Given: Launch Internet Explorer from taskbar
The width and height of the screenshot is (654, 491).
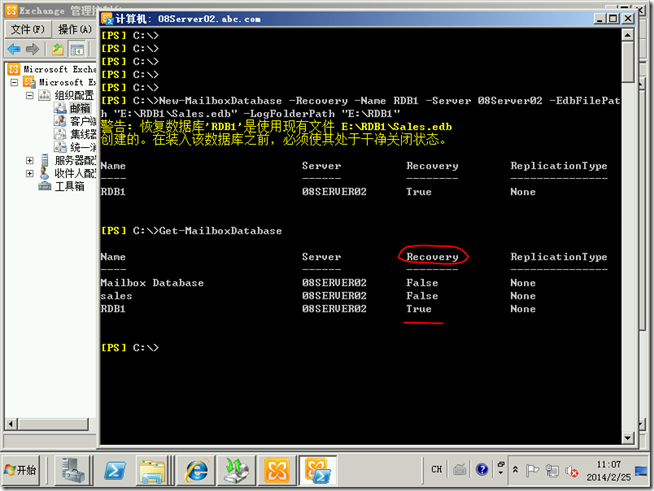Looking at the screenshot, I should [196, 471].
